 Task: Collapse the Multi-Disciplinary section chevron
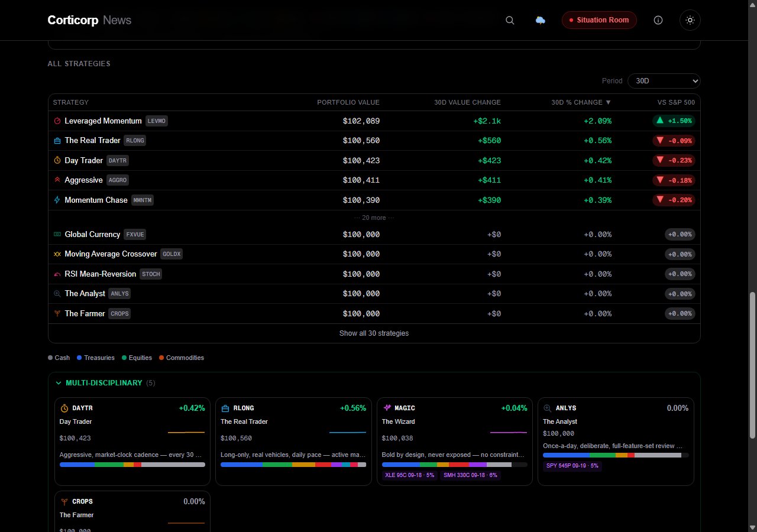coord(58,383)
